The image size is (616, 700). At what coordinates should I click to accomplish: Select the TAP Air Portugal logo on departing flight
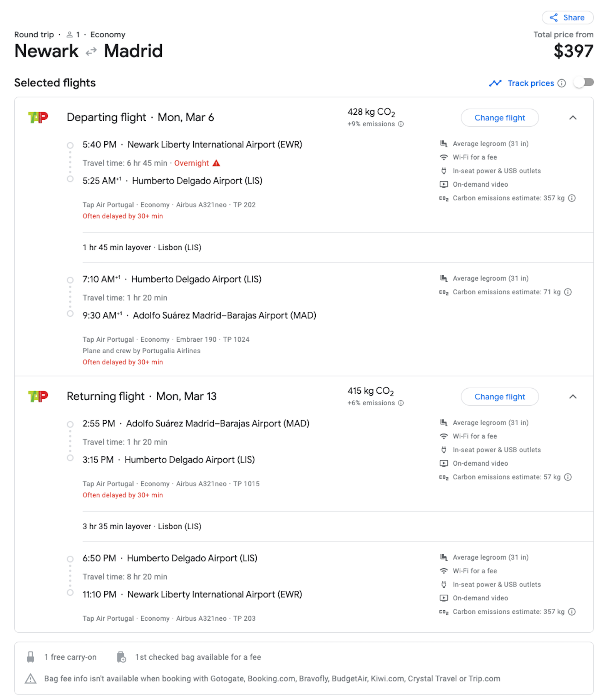tap(38, 117)
